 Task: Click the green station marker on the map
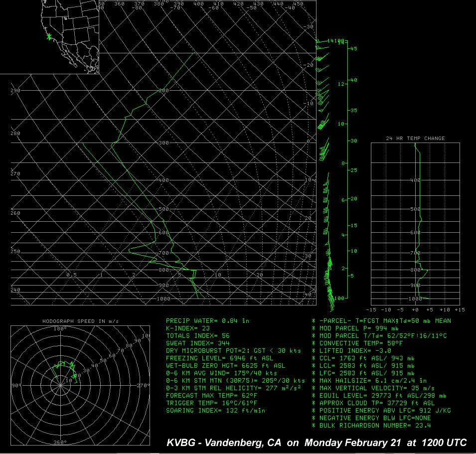(x=49, y=37)
